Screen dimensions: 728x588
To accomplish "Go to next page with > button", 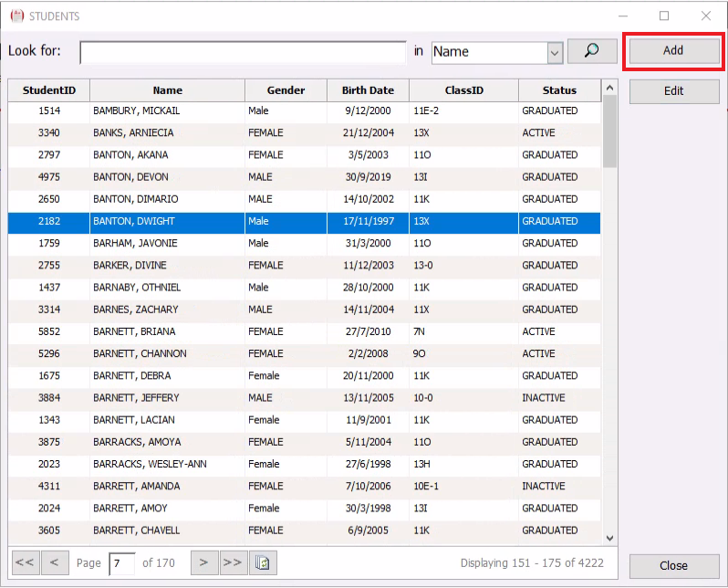I will (x=204, y=563).
